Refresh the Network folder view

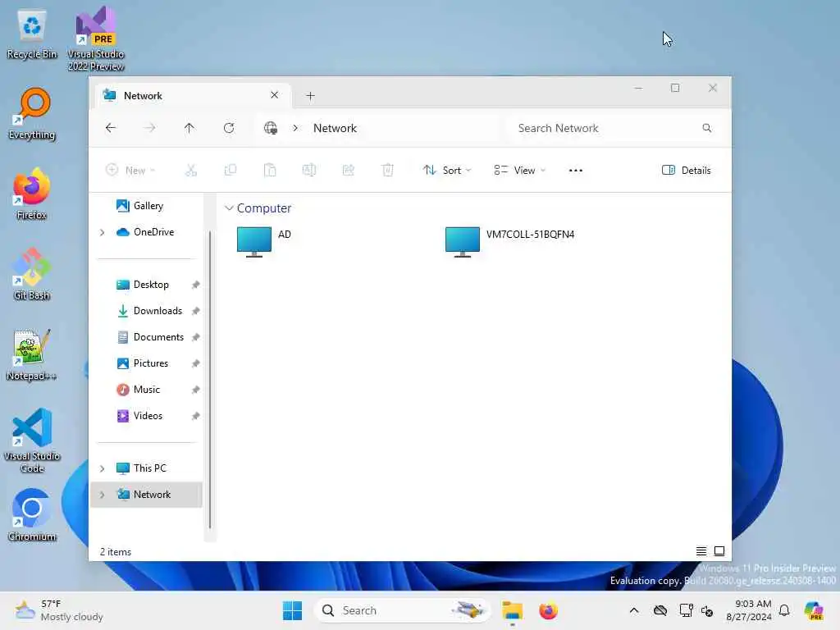(229, 128)
